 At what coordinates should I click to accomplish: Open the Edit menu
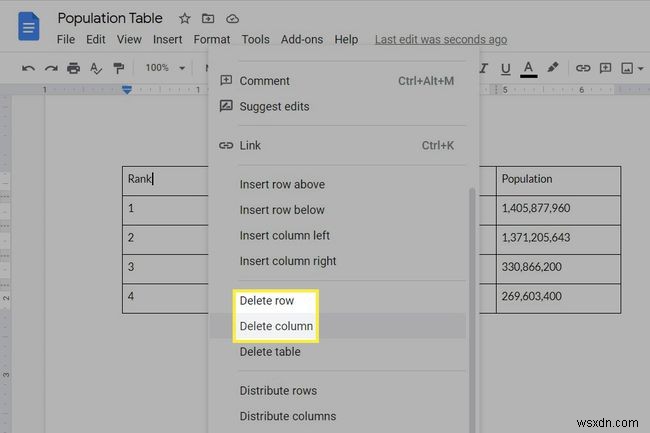point(96,39)
